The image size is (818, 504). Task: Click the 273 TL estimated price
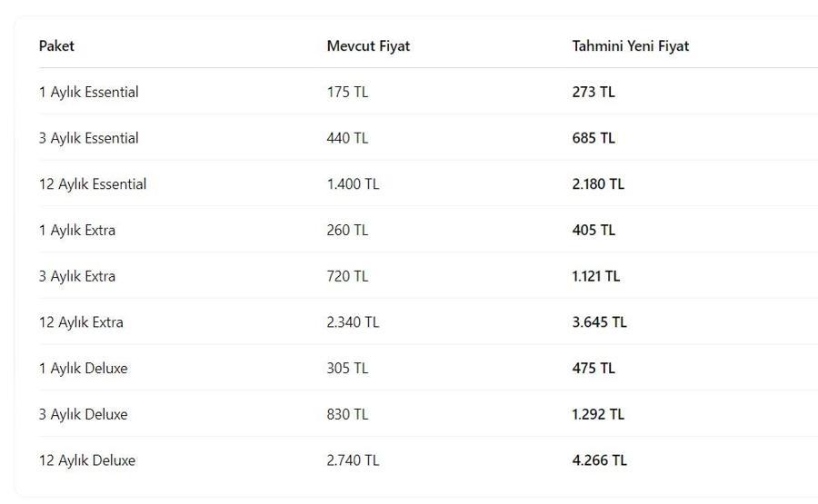tap(594, 93)
